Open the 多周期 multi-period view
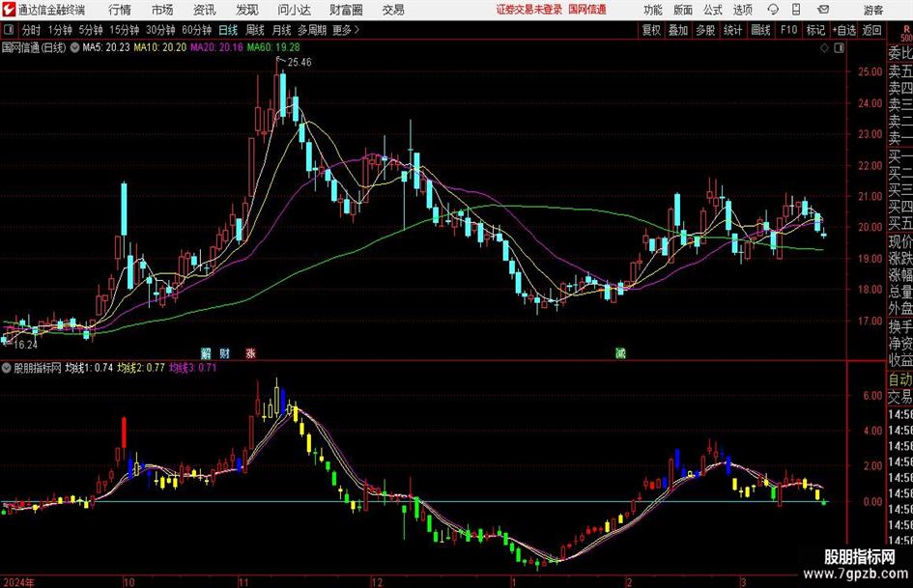The width and height of the screenshot is (913, 588). (x=311, y=30)
